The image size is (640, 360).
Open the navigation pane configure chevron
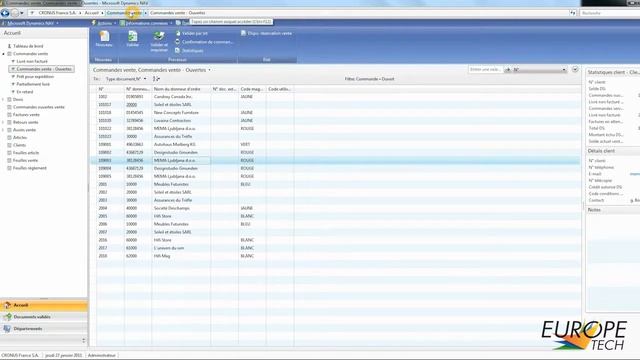[x=84, y=340]
